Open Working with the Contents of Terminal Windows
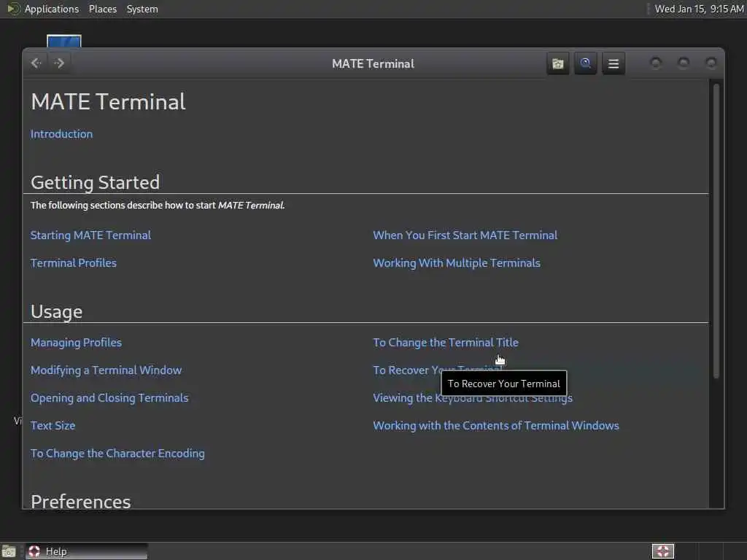 point(496,425)
